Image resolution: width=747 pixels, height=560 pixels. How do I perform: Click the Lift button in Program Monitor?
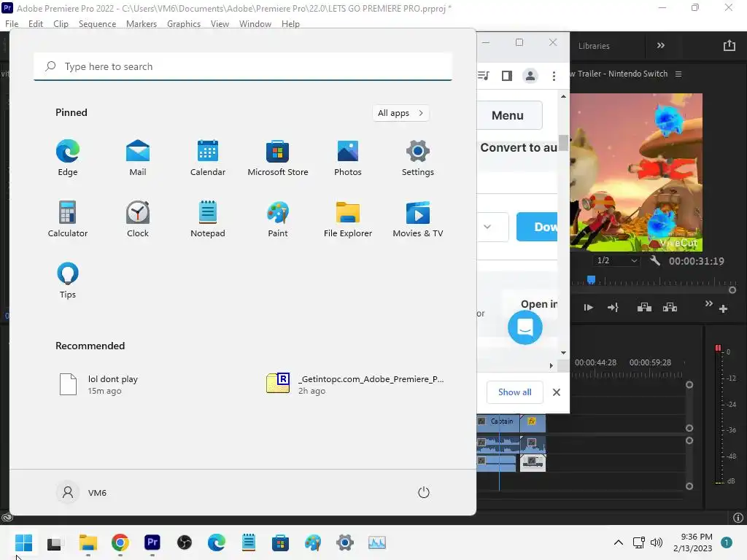(x=644, y=307)
